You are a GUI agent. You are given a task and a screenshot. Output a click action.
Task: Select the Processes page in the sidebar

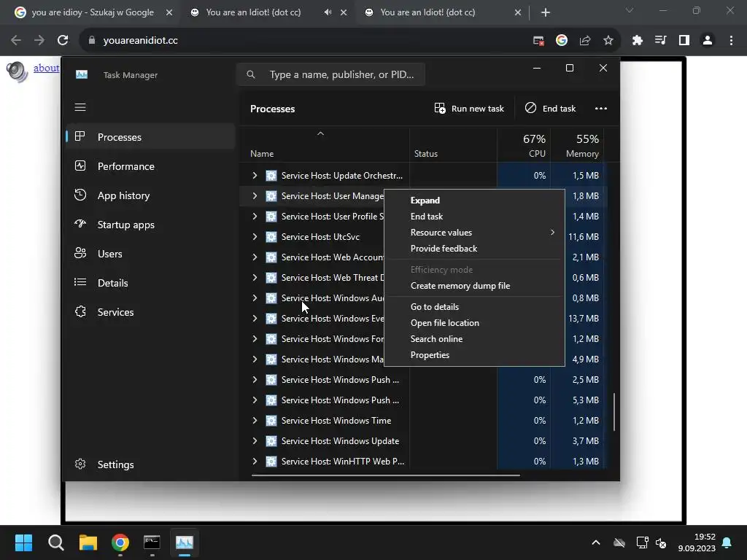pyautogui.click(x=150, y=137)
